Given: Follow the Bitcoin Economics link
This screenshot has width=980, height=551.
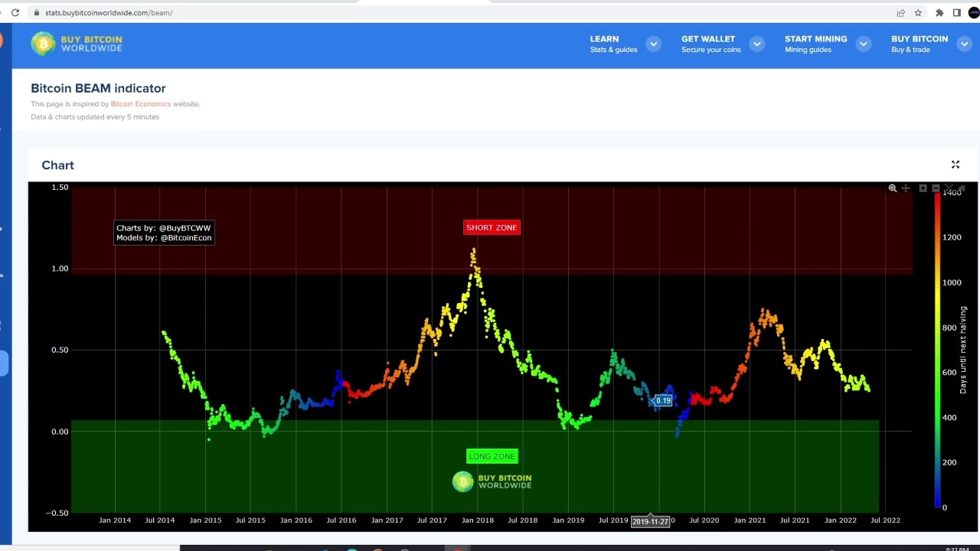Looking at the screenshot, I should pyautogui.click(x=141, y=104).
